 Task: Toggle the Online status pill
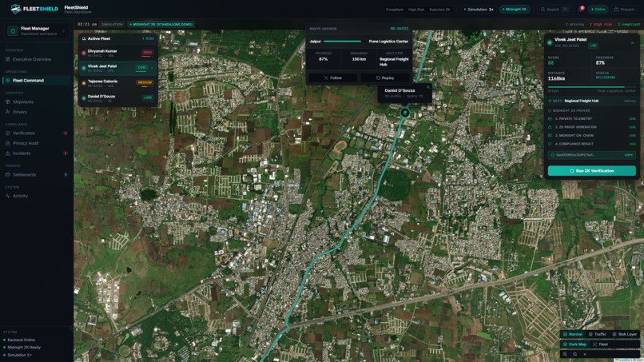(598, 9)
